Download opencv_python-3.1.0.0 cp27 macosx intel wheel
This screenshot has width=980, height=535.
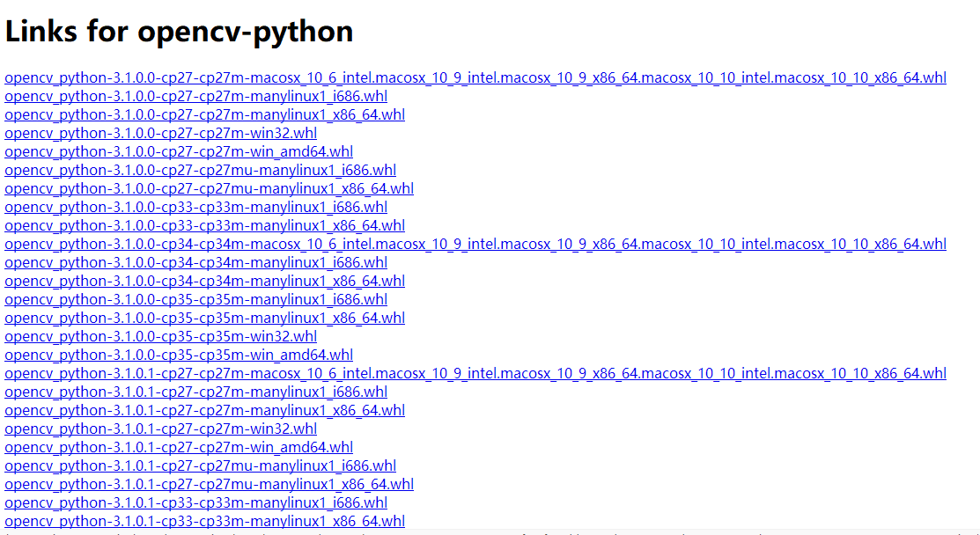tap(475, 77)
